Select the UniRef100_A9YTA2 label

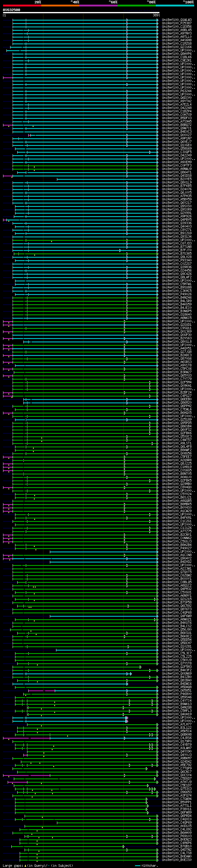click(x=177, y=101)
